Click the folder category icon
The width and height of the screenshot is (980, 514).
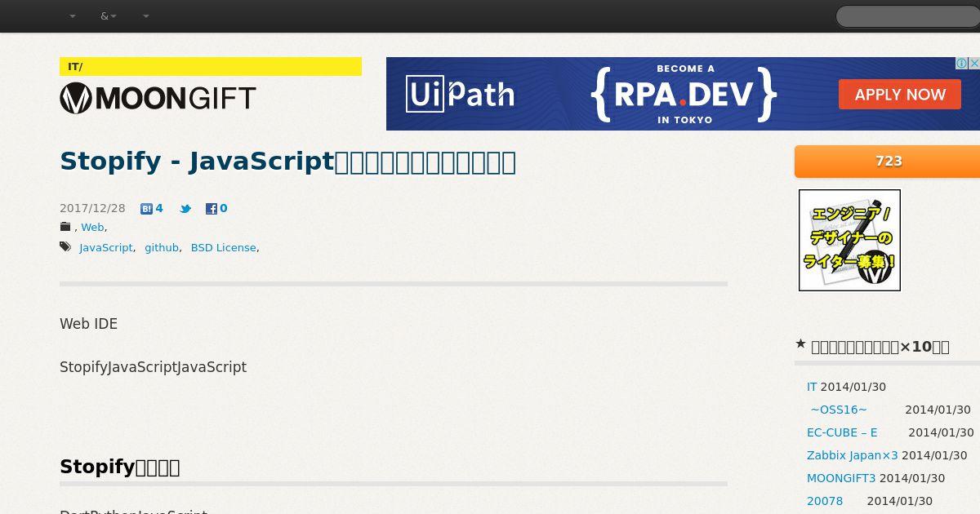pyautogui.click(x=65, y=227)
